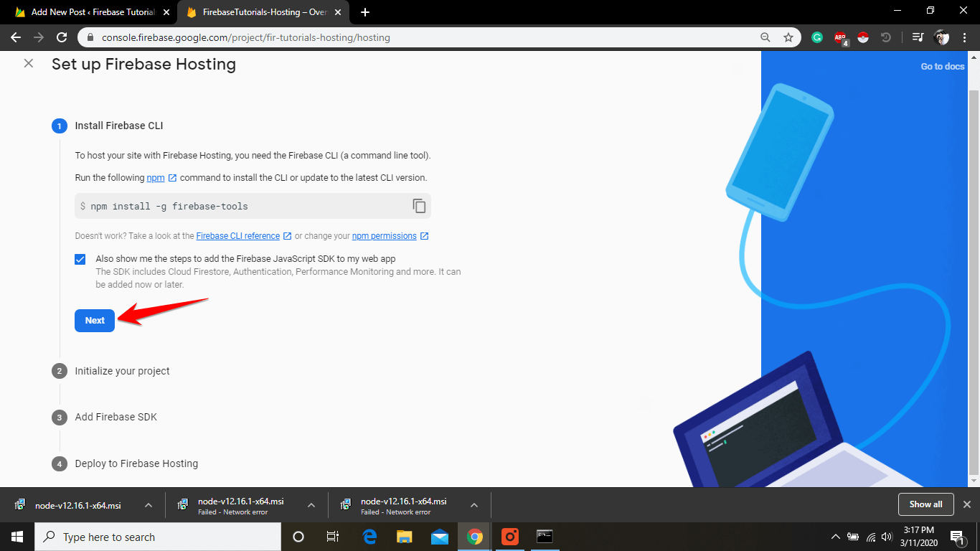
Task: Close the Firebase Hosting setup panel
Action: (x=29, y=63)
